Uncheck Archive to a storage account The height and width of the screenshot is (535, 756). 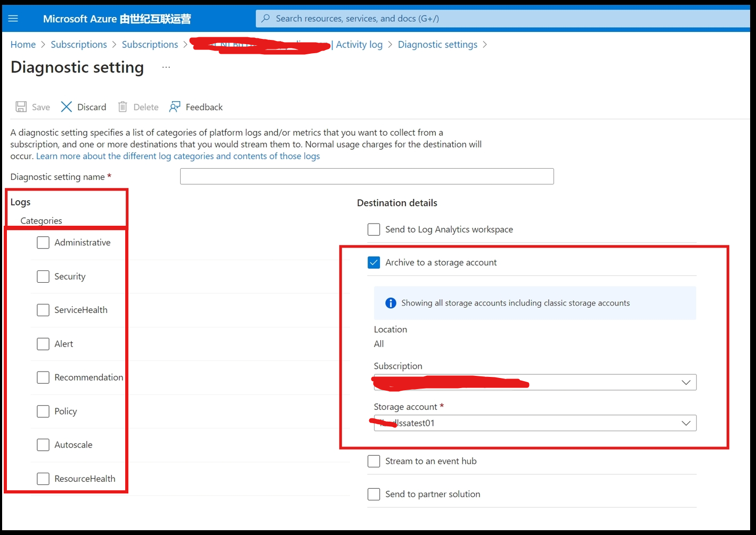[373, 262]
